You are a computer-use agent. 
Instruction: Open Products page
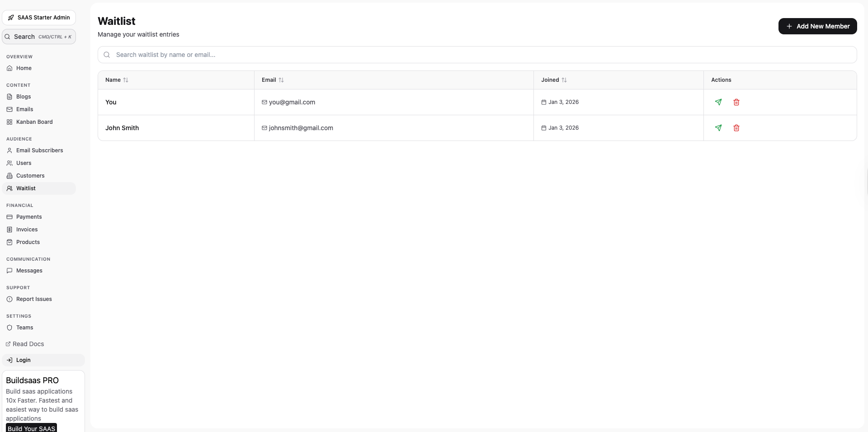coord(39,242)
